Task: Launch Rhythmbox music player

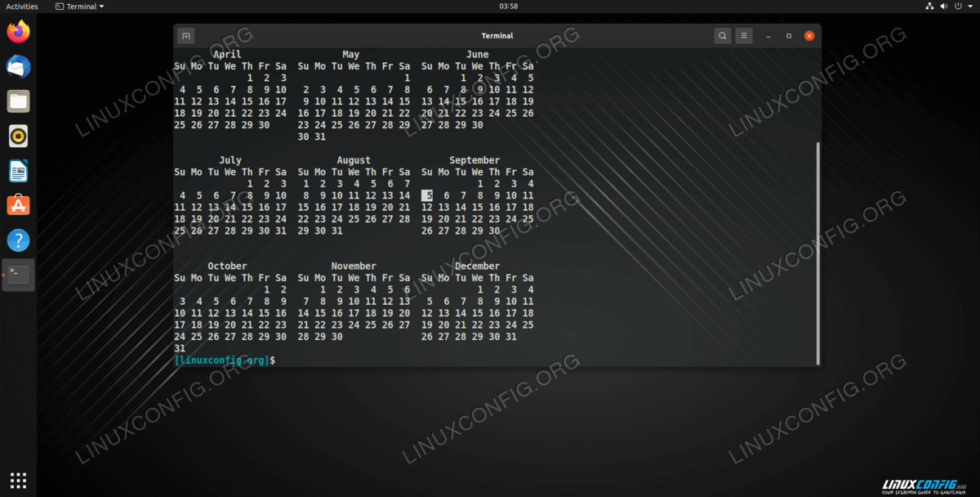Action: (18, 136)
